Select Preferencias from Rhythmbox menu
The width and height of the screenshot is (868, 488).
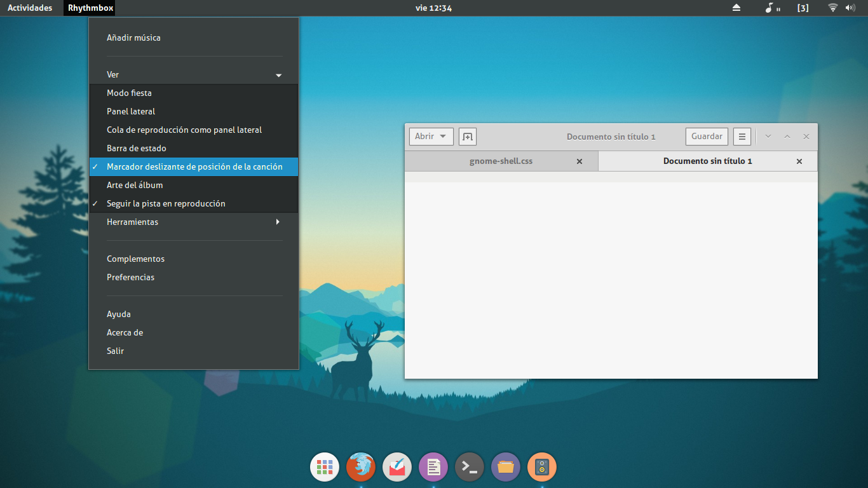pos(131,277)
